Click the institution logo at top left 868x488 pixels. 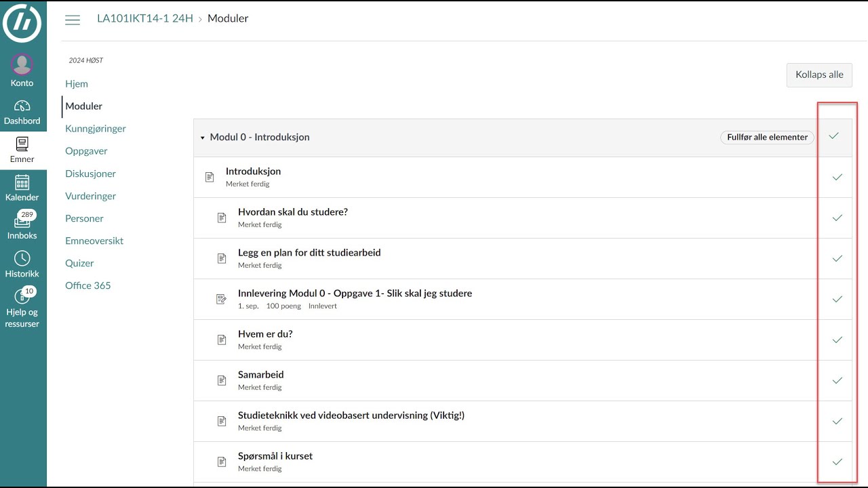(22, 22)
